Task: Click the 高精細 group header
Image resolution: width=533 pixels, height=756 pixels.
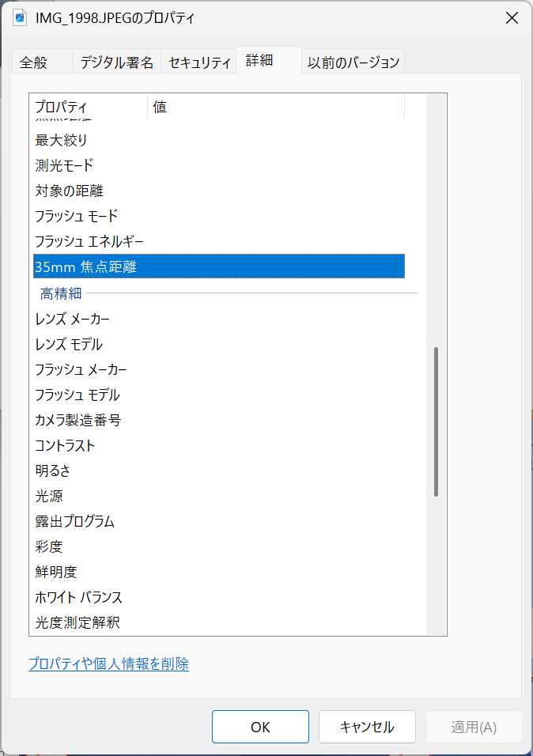Action: pos(61,294)
